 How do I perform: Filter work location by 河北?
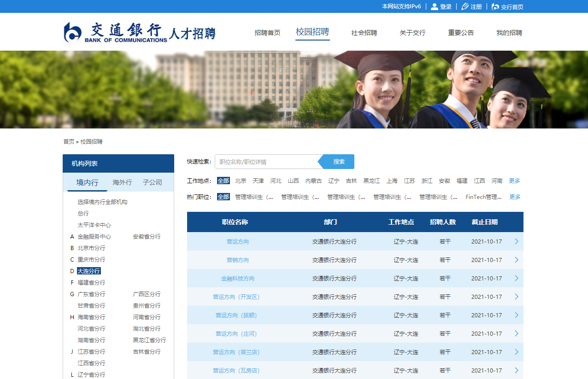click(276, 181)
